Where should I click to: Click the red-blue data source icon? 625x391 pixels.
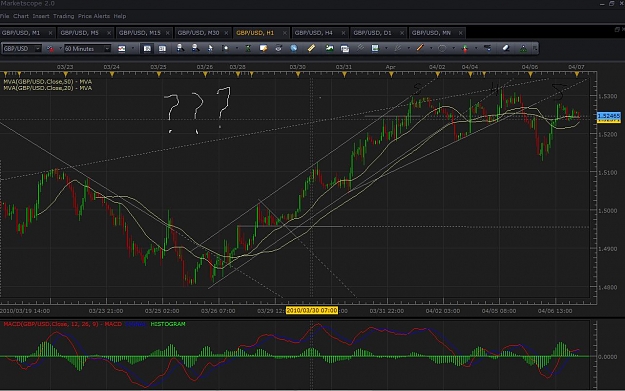pos(50,49)
